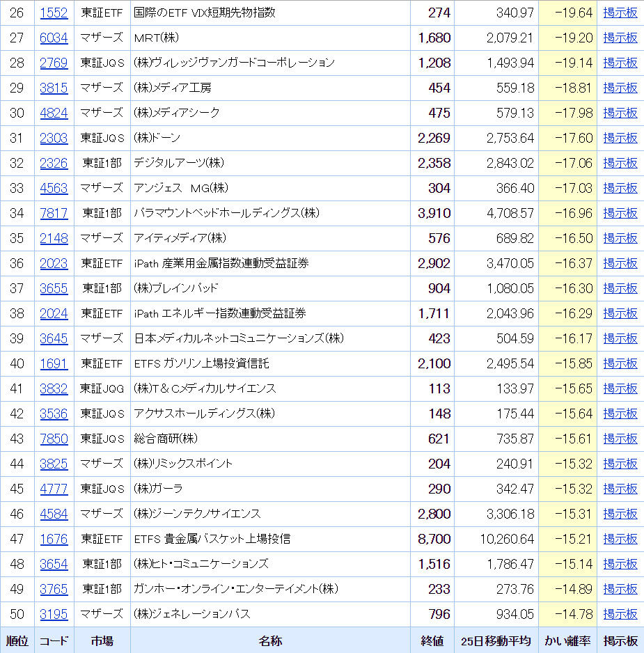This screenshot has height=653, width=644.
Task: Open stock code 3832 link
Action: tap(54, 388)
